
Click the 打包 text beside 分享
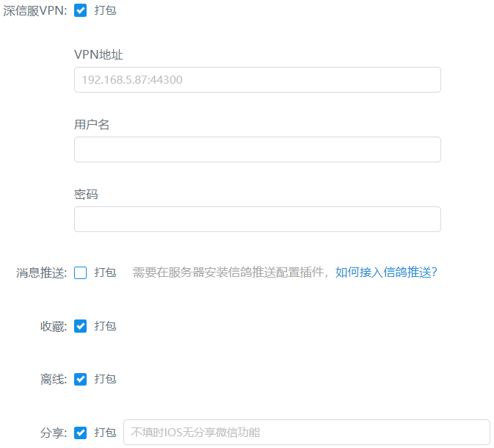point(105,433)
